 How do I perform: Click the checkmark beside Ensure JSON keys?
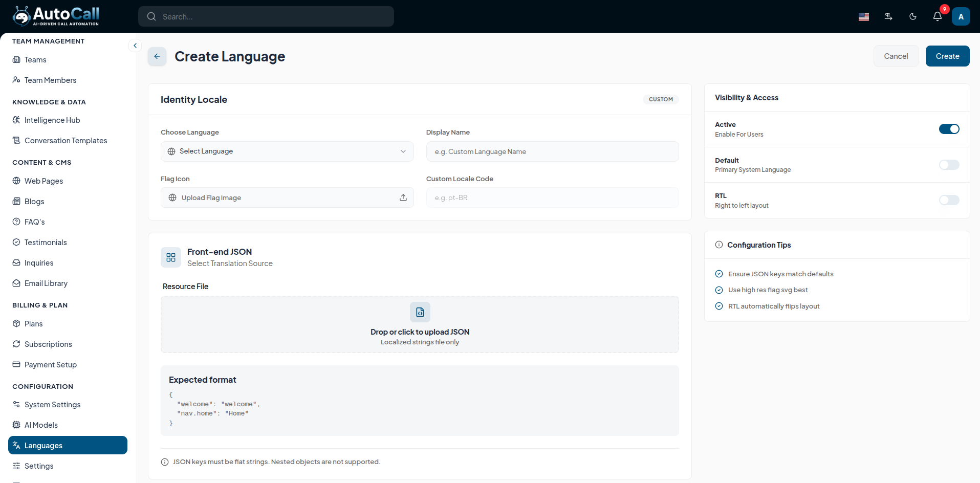719,274
